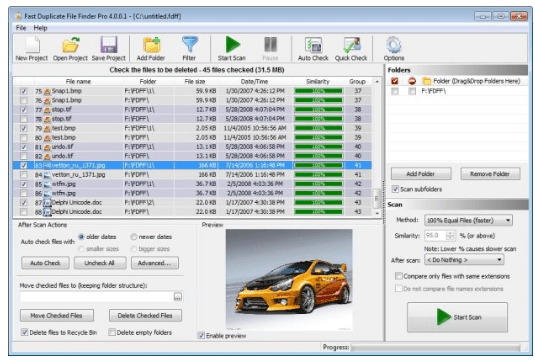The height and width of the screenshot is (363, 535).
Task: Sort by Similarity column header
Action: 318,82
